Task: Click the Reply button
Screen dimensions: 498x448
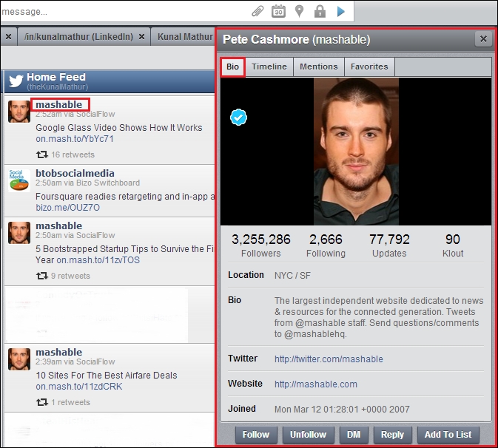Action: (x=392, y=435)
